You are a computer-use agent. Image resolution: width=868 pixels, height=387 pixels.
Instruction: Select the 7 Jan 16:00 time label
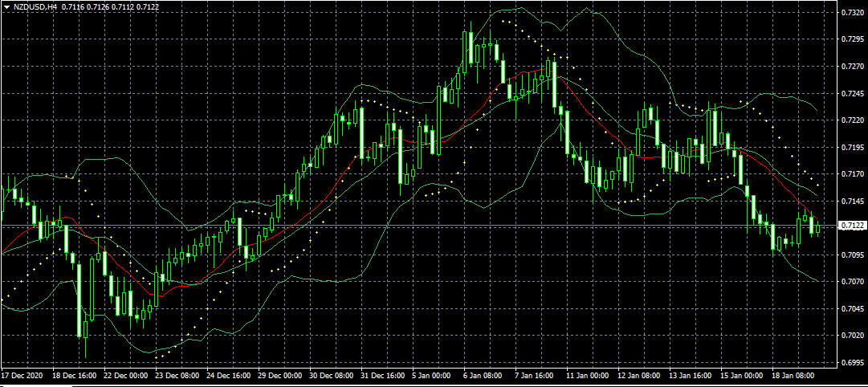(x=533, y=375)
